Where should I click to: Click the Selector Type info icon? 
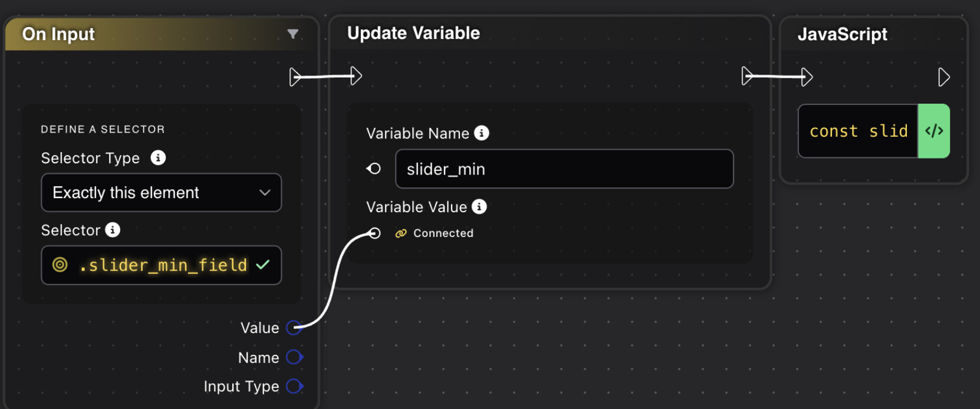158,158
